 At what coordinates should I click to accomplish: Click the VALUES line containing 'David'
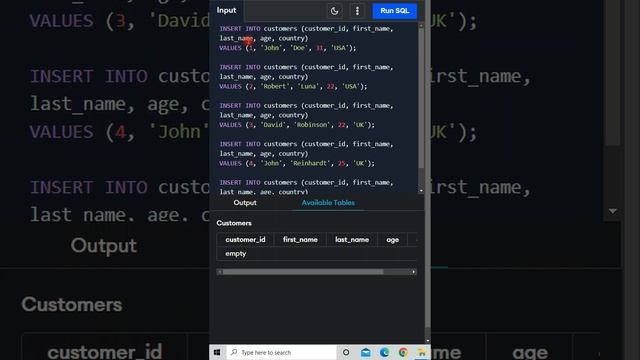(297, 125)
